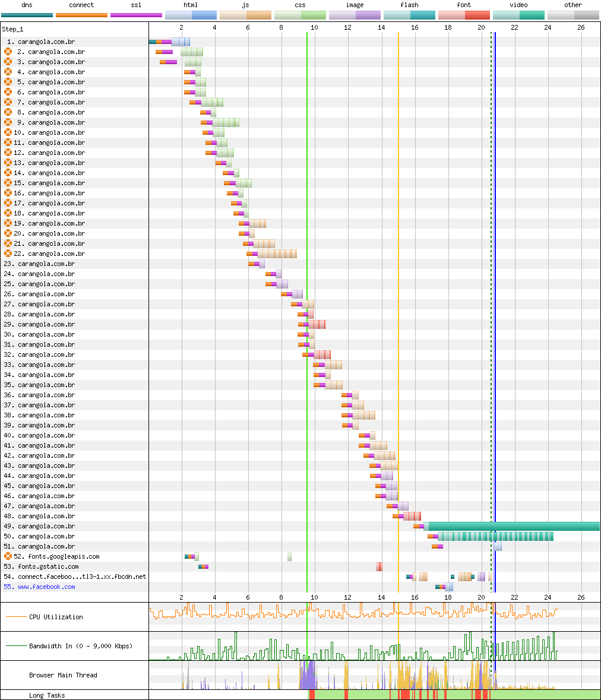The image size is (601, 700).
Task: Select the connect.facebook request 54 label
Action: (82, 577)
